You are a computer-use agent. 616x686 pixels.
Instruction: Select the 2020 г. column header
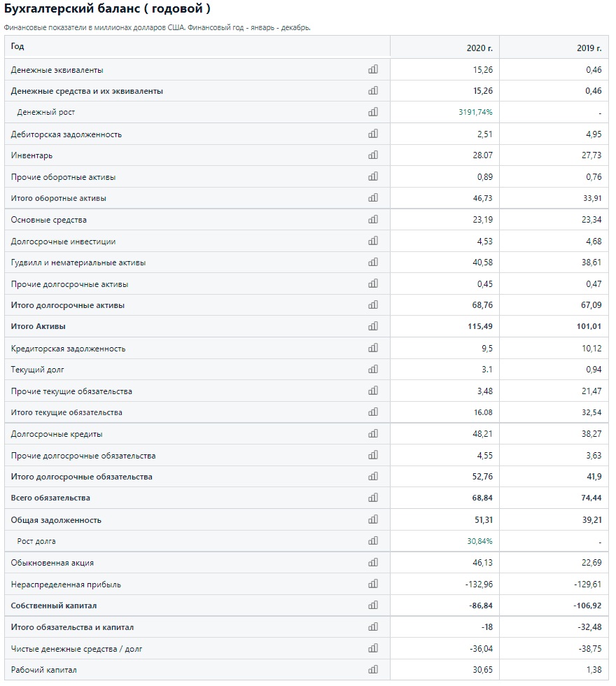pyautogui.click(x=479, y=48)
